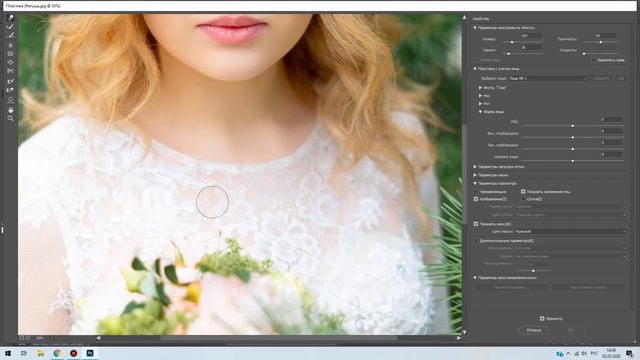Toggle the Изображение checkbox
This screenshot has height=360, width=640.
[476, 199]
